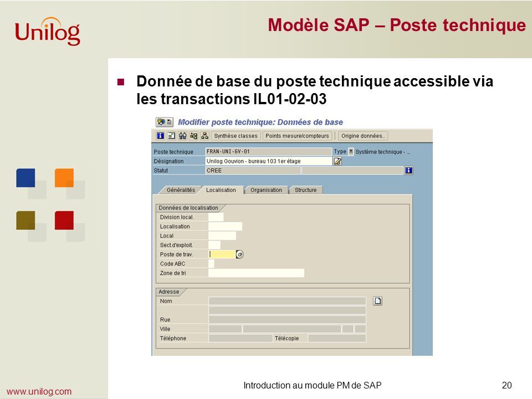This screenshot has height=399, width=532.
Task: Click the 'Poste technique' field label
Action: (173, 152)
